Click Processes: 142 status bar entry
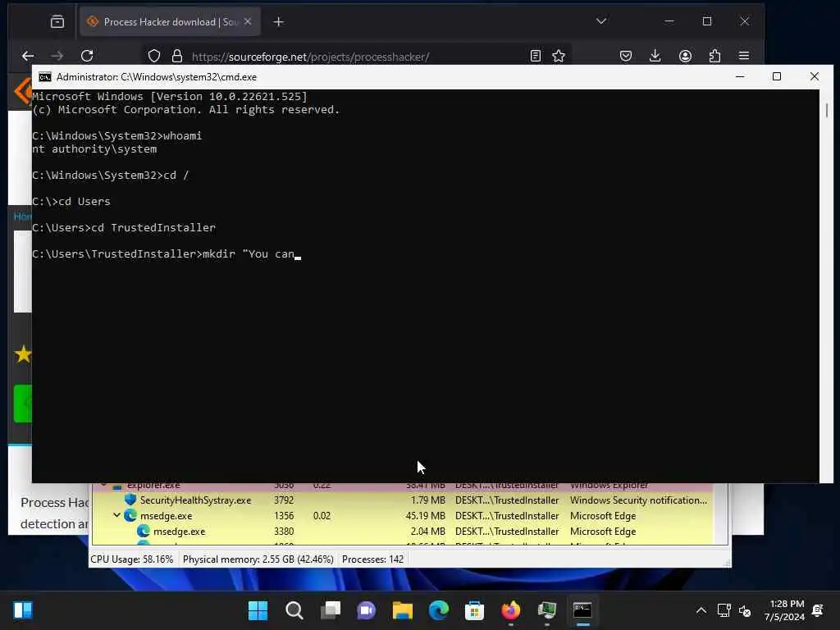This screenshot has height=630, width=840. tap(373, 559)
